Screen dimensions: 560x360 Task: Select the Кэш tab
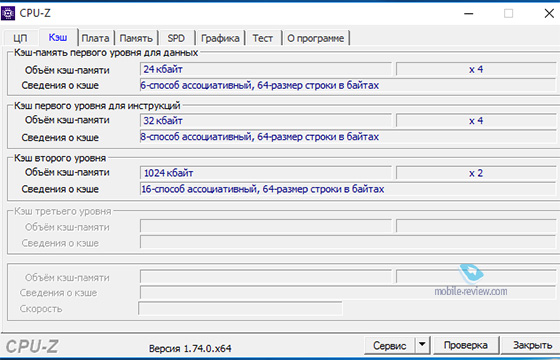pyautogui.click(x=58, y=37)
